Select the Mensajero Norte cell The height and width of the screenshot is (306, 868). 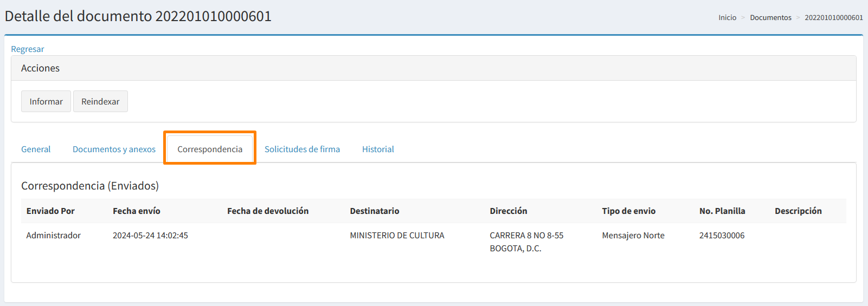point(633,235)
